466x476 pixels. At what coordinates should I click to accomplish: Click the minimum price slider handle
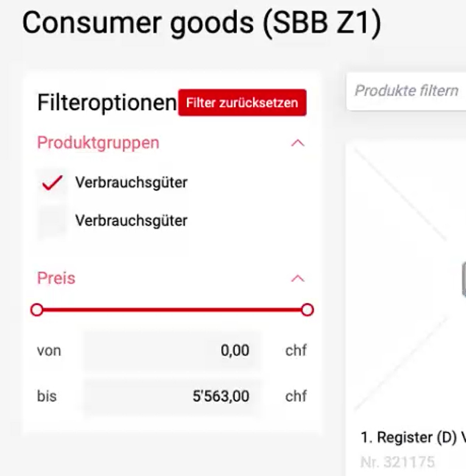pyautogui.click(x=37, y=310)
